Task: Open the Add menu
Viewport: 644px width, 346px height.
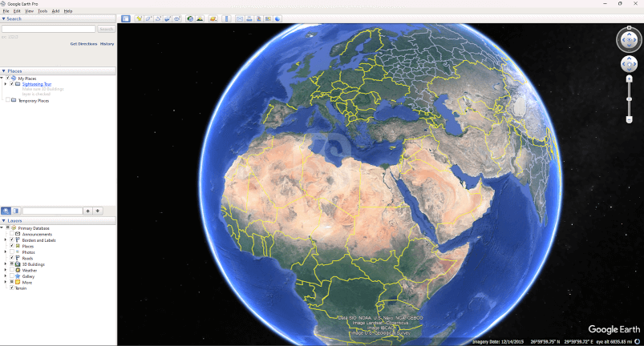Action: click(55, 11)
